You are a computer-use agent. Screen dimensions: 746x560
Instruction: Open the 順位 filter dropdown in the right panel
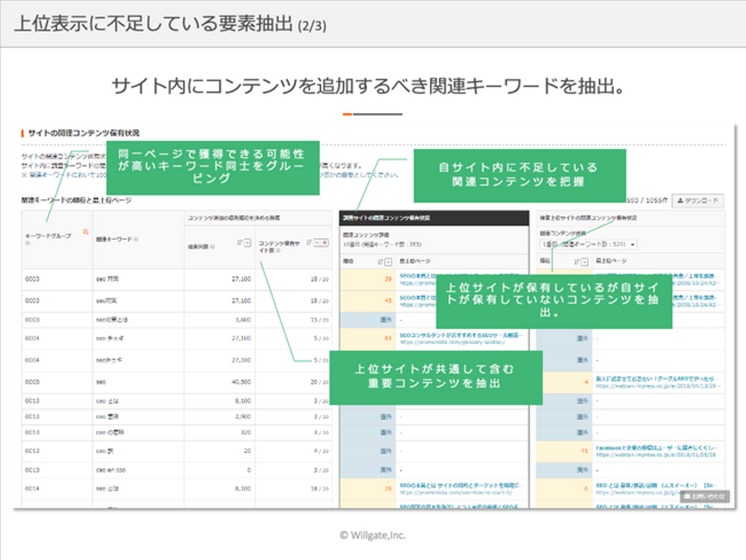(x=584, y=262)
